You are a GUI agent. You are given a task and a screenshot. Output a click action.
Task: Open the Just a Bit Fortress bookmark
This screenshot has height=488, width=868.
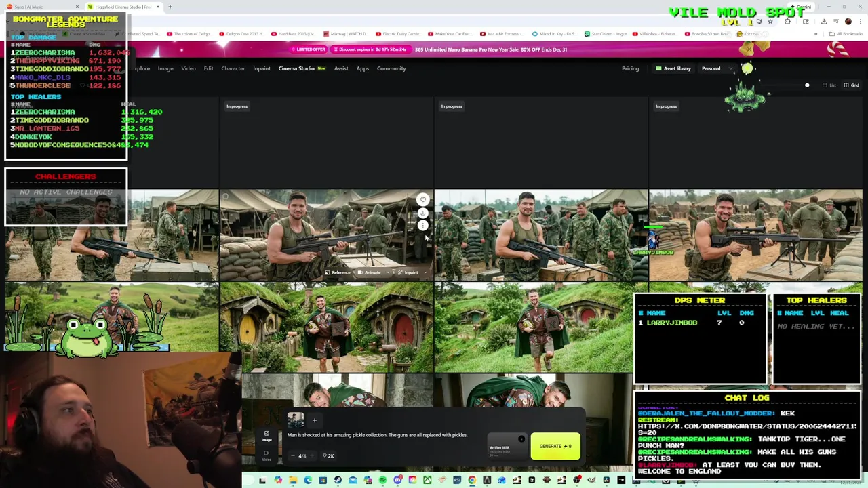click(502, 34)
